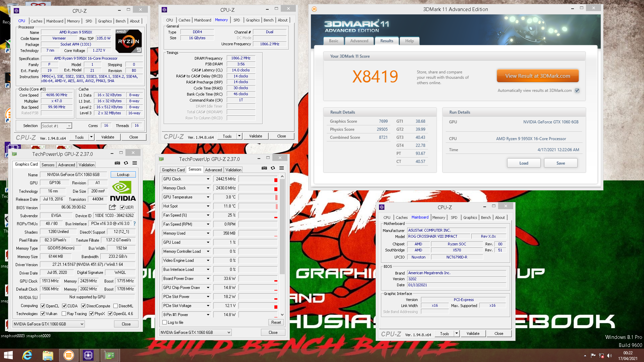
Task: Toggle the DirectCompute checkbox
Action: pos(84,306)
